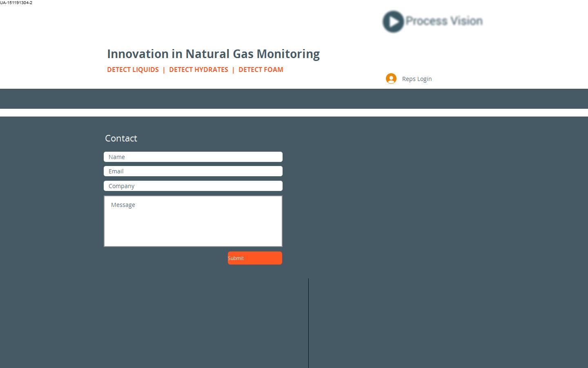
Task: Click the DETECT FOAM text
Action: click(261, 70)
